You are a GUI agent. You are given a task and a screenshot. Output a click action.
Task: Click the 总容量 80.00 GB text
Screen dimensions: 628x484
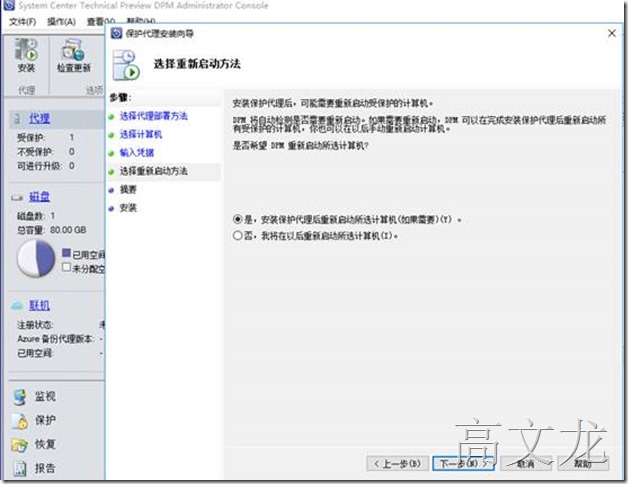[52, 230]
